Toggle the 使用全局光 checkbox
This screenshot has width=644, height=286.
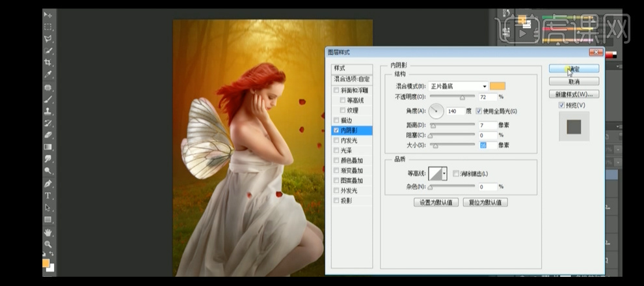(x=479, y=111)
